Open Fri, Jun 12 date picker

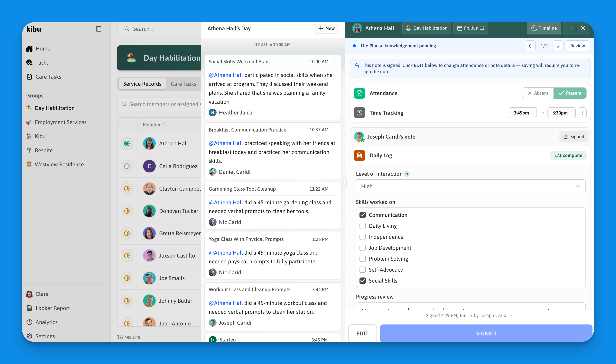(471, 28)
